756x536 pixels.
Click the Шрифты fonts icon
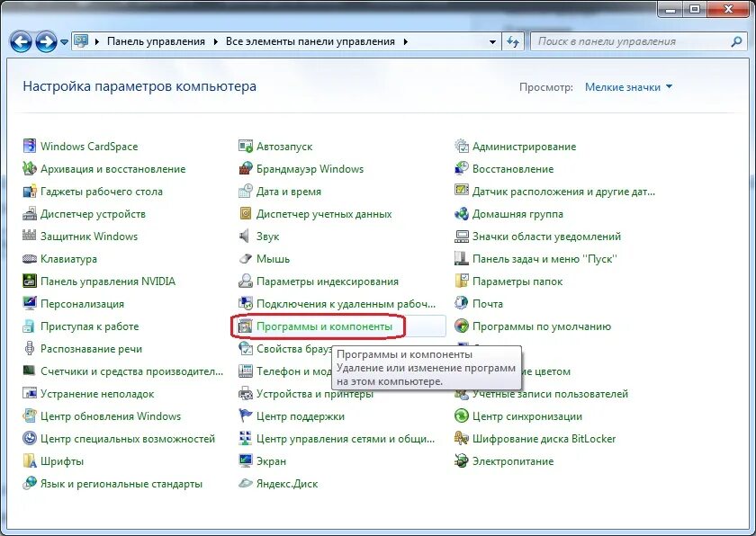point(30,460)
